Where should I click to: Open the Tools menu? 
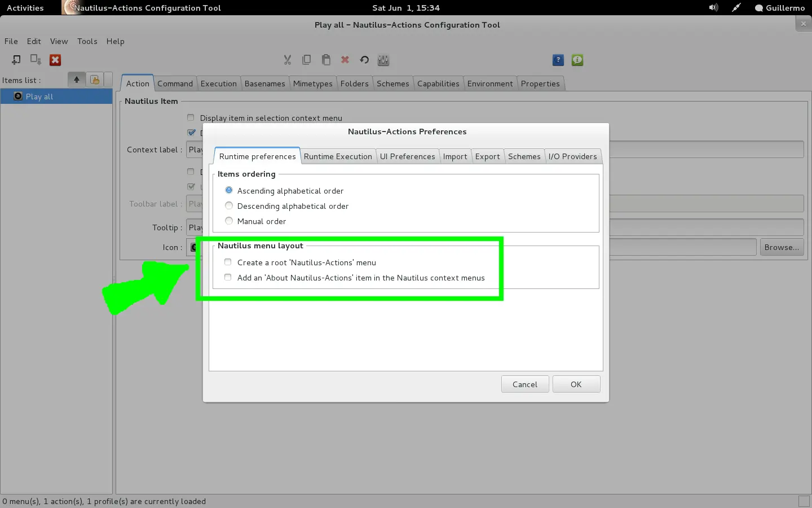click(x=87, y=41)
